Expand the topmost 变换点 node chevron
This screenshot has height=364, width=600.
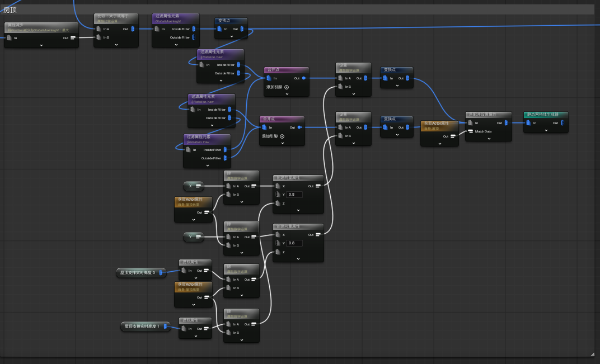click(x=231, y=37)
